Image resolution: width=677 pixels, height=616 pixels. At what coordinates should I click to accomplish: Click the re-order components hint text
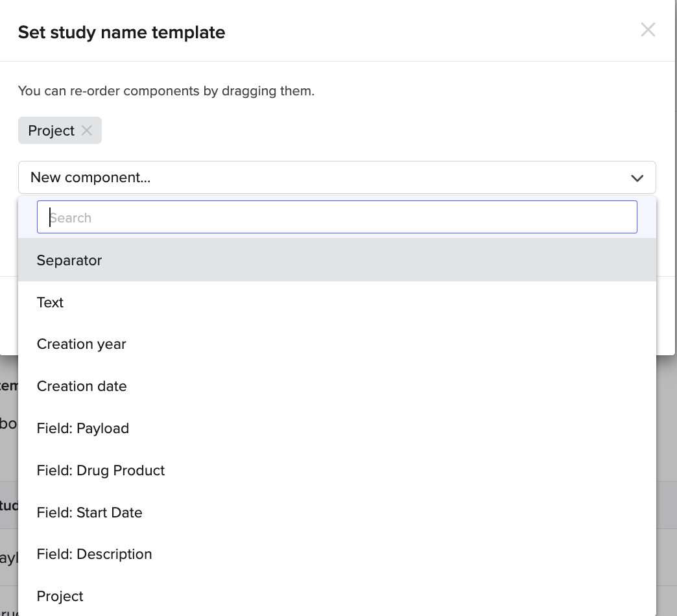(166, 91)
